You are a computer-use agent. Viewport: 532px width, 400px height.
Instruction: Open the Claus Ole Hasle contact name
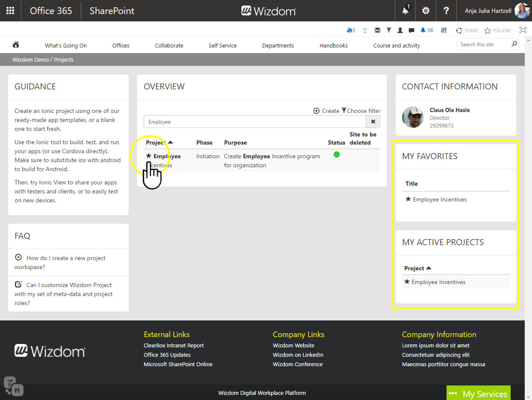(450, 110)
